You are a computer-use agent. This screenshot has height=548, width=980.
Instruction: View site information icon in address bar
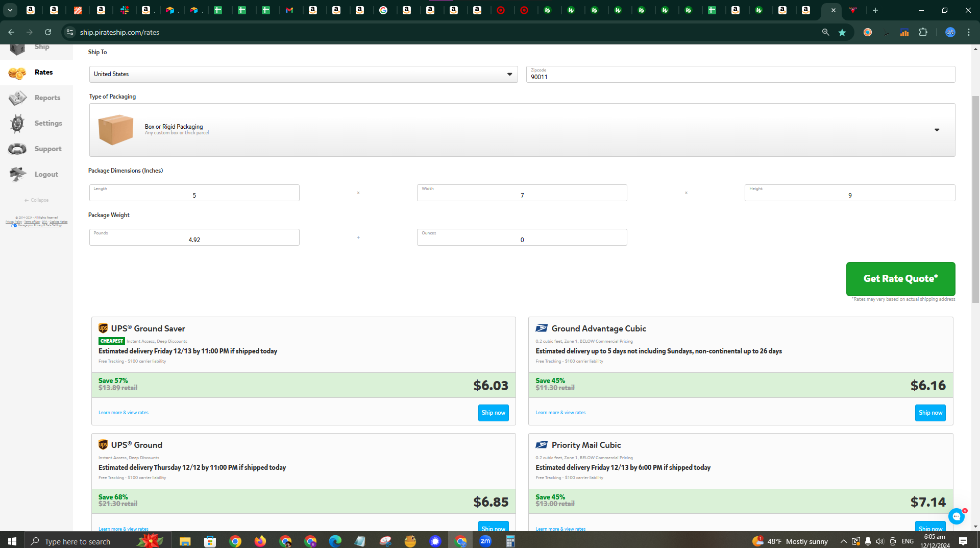point(70,32)
